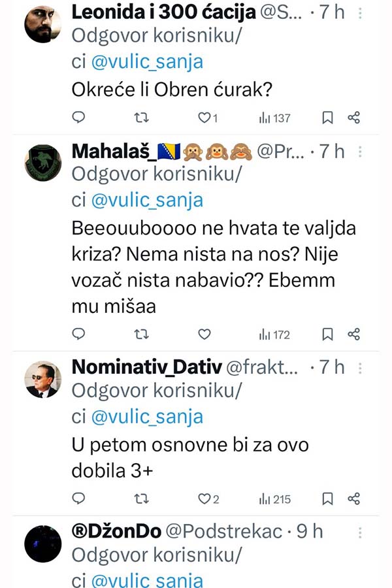392x588 pixels.
Task: Open Mahalaš's profile picture
Action: click(x=42, y=162)
